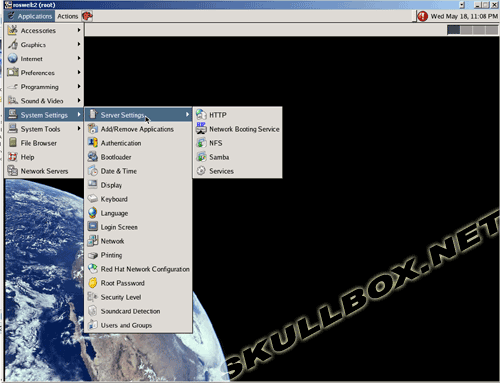
Task: Select the Soundcard Detection text label
Action: point(130,311)
